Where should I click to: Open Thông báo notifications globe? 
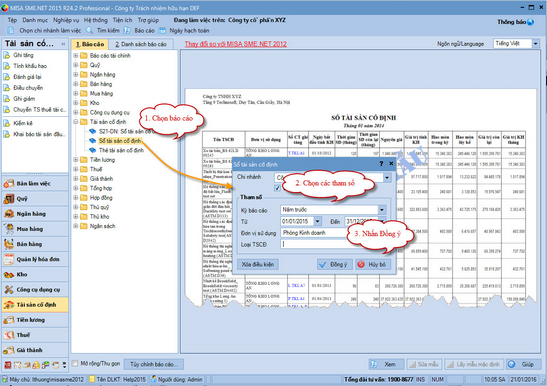[531, 22]
